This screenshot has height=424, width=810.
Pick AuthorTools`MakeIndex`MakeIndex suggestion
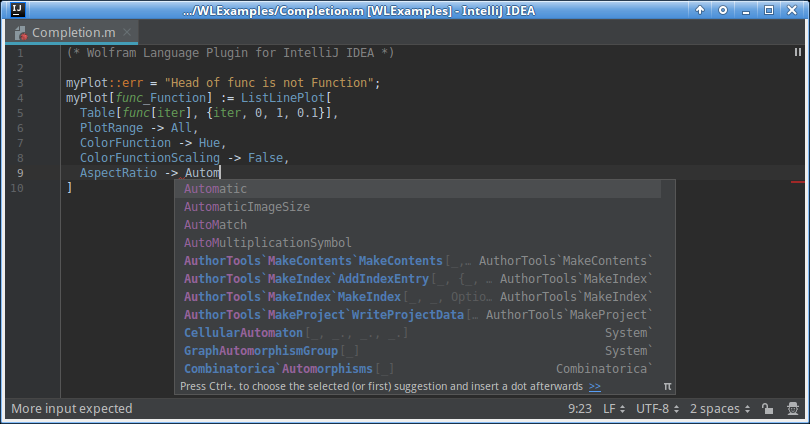(x=417, y=297)
